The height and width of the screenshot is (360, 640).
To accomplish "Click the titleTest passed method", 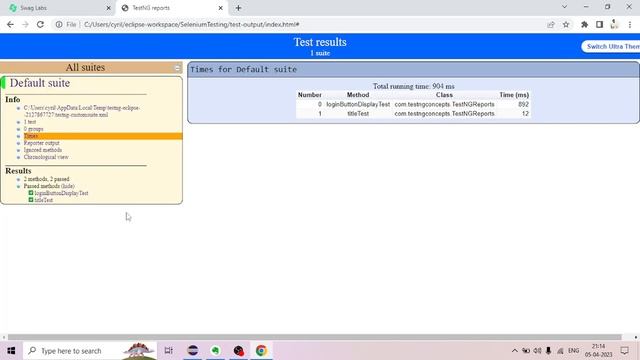I will pos(44,200).
